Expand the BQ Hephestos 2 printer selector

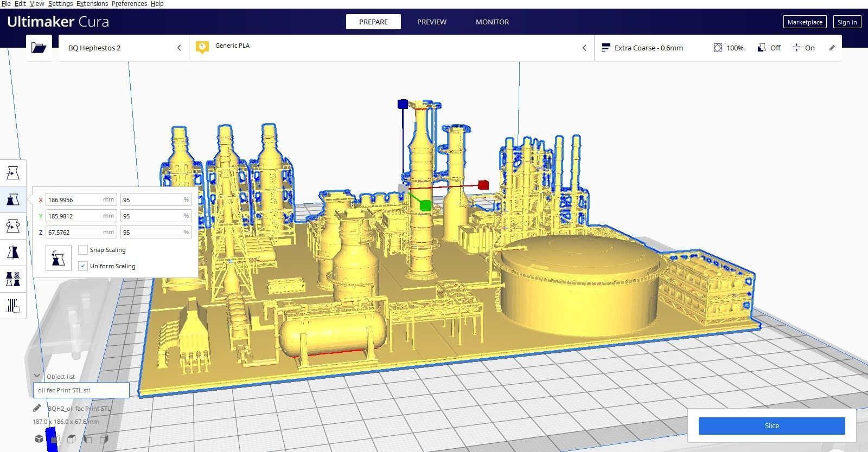coord(124,48)
